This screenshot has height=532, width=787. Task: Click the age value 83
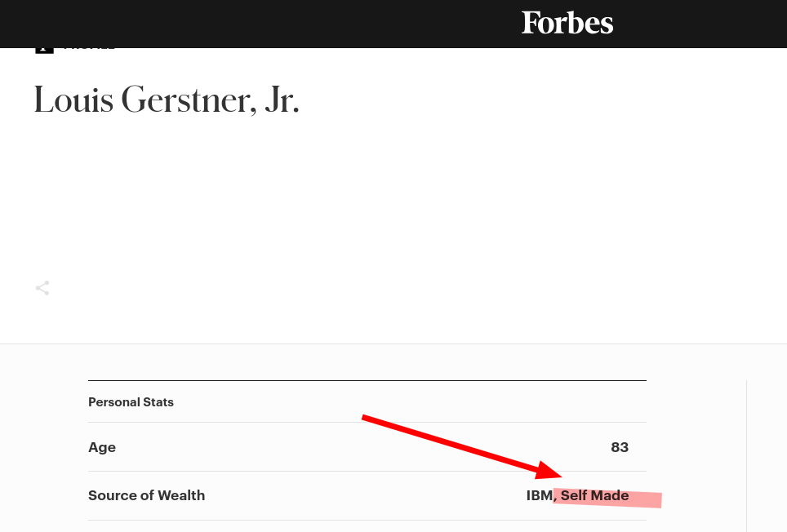coord(620,447)
